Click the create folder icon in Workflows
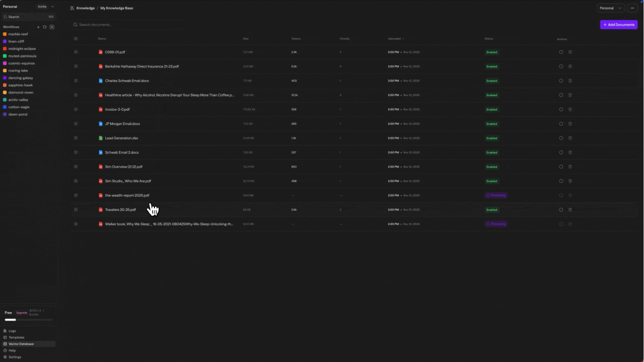This screenshot has width=644, height=362. click(x=45, y=27)
